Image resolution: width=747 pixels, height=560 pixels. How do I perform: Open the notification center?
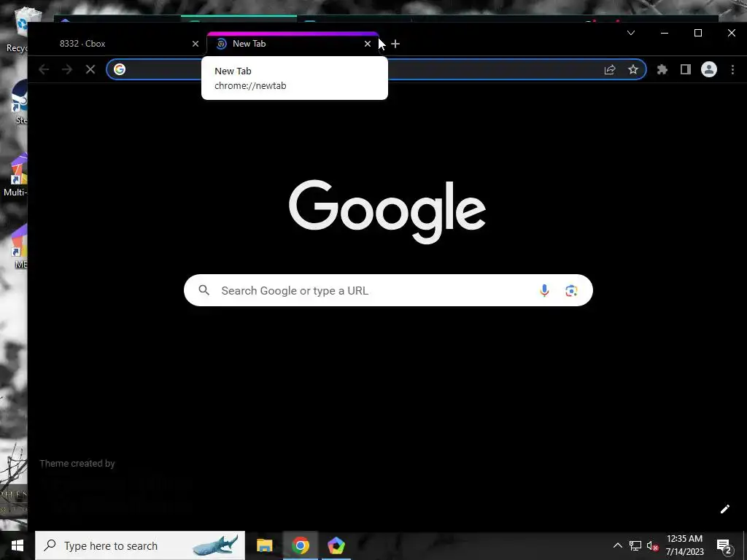pos(724,545)
